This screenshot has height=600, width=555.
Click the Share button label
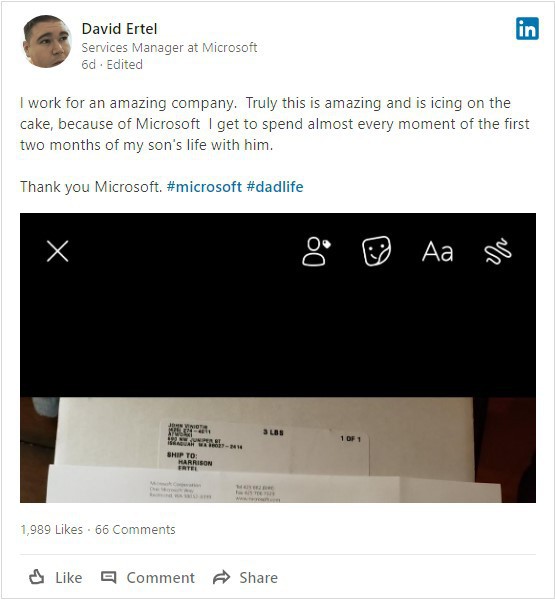(x=259, y=577)
